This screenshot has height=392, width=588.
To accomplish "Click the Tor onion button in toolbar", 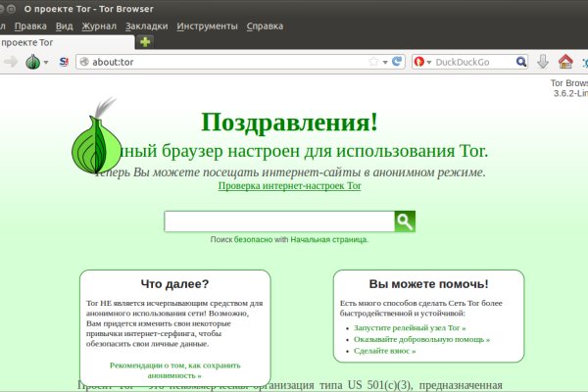I will pos(32,62).
